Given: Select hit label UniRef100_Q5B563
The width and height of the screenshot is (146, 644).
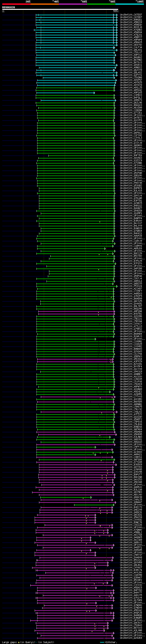Looking at the screenshot, I should click(x=131, y=357).
